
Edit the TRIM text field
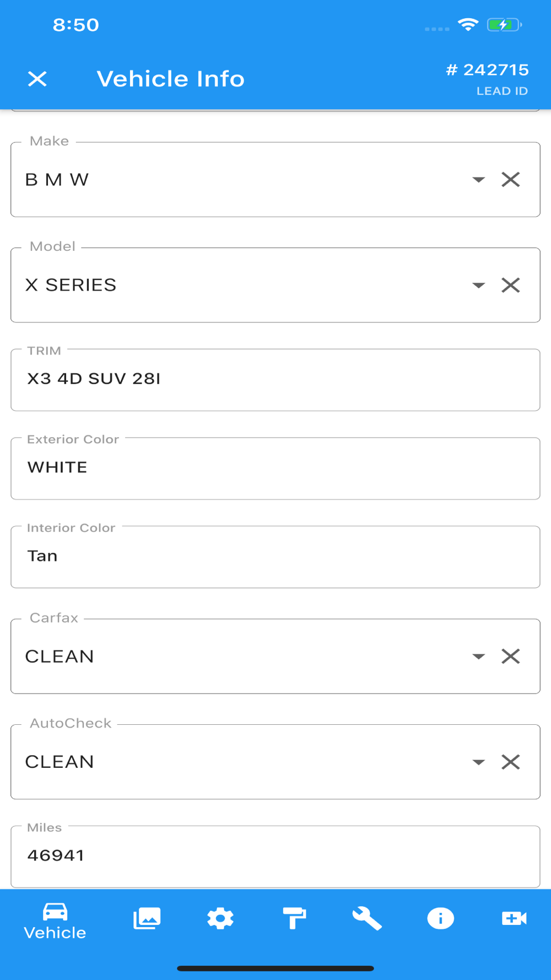275,380
